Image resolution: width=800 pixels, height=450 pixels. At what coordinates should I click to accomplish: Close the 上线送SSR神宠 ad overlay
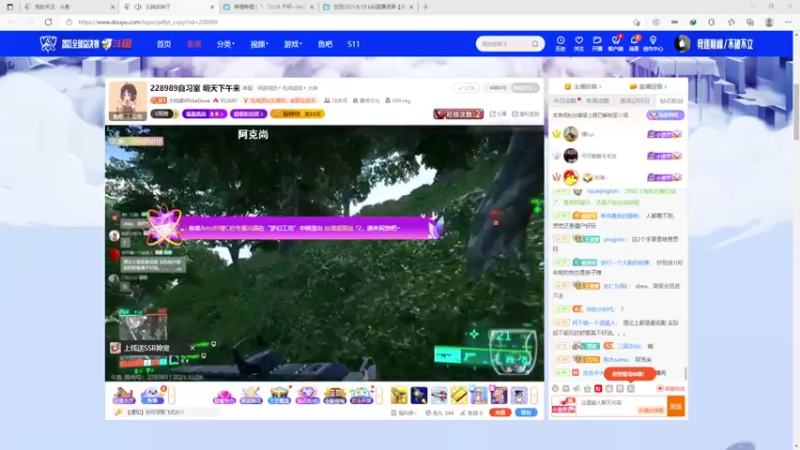(x=192, y=347)
